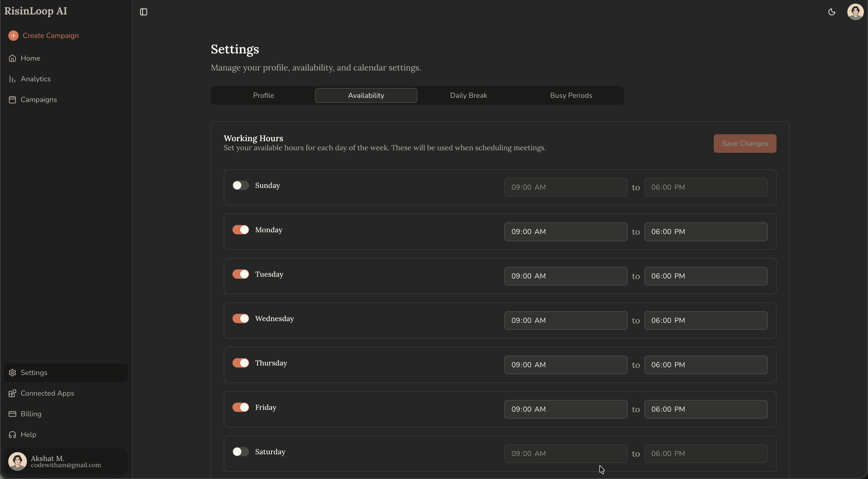Disable the Monday working hours toggle

click(x=240, y=230)
